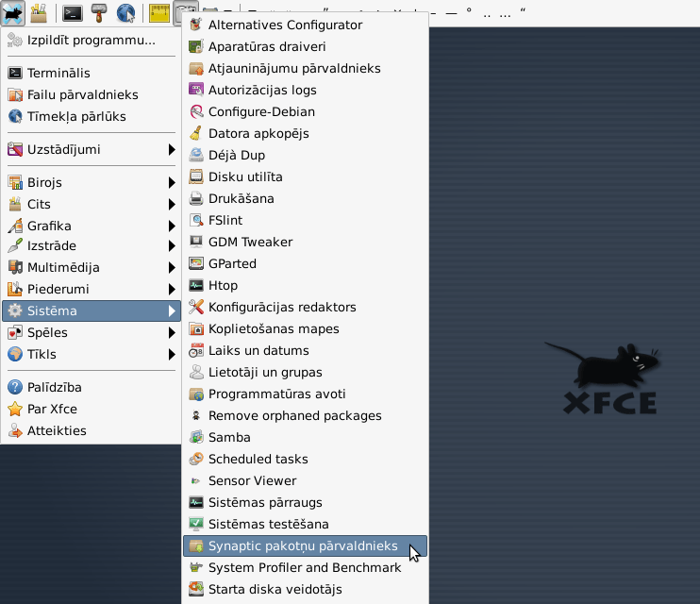Screen dimensions: 700x604
Task: Open Palīdzība help entry
Action: coord(92,387)
